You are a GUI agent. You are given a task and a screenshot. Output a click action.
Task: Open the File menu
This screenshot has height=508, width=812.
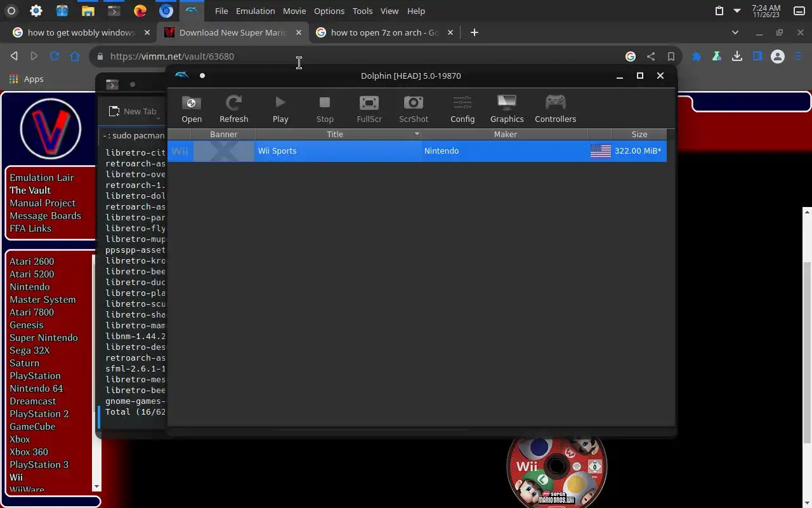(221, 11)
